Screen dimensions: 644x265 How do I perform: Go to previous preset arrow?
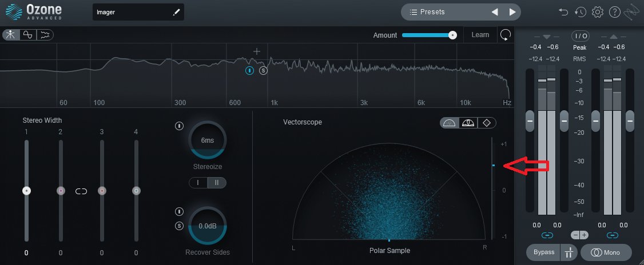(495, 12)
